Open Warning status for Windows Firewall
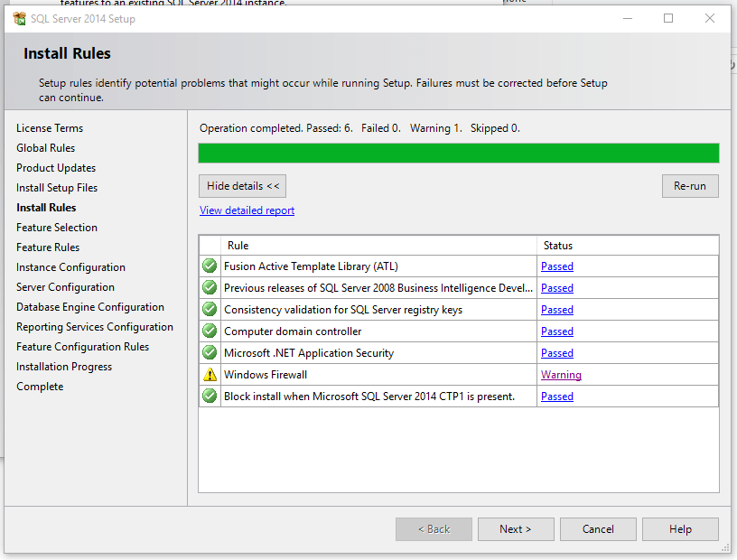The image size is (737, 560). point(561,375)
